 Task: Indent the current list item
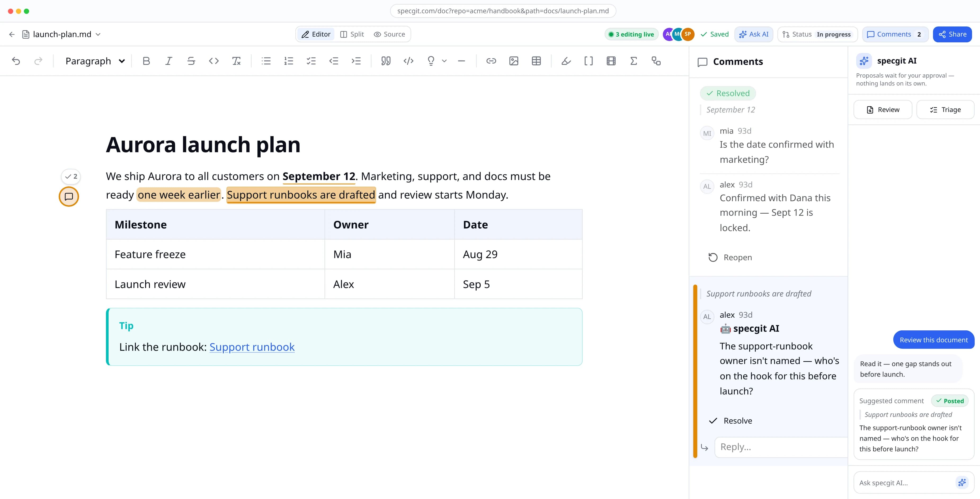tap(356, 61)
